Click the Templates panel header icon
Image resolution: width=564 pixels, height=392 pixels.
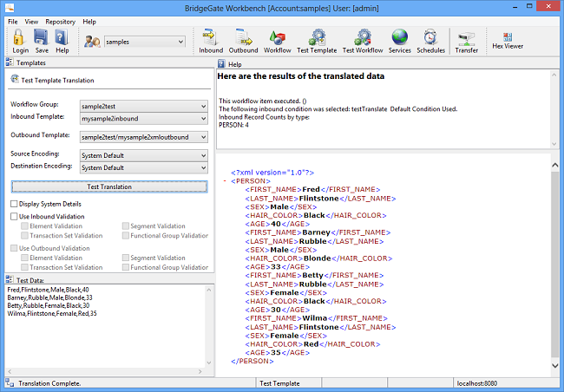click(10, 62)
